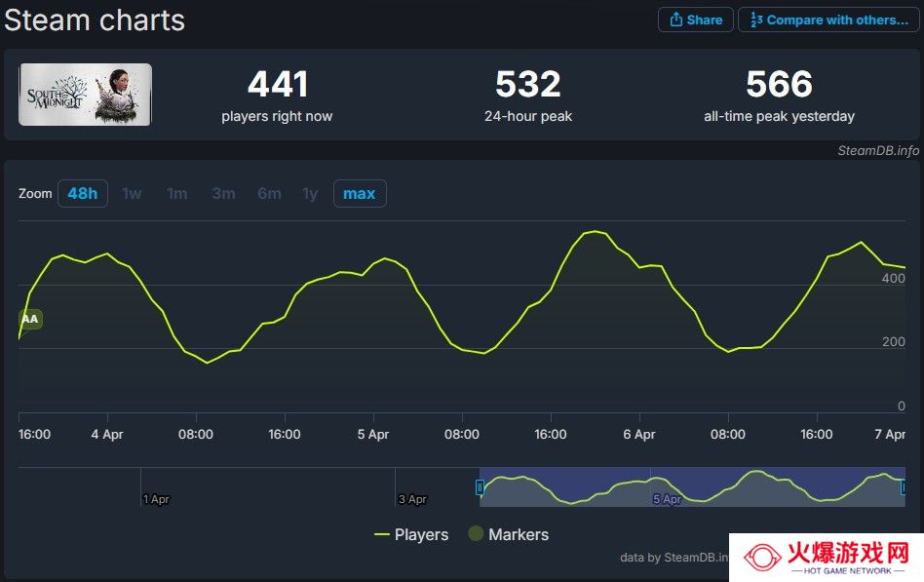The height and width of the screenshot is (582, 924).
Task: Click the right navigator range handle
Action: pos(904,487)
